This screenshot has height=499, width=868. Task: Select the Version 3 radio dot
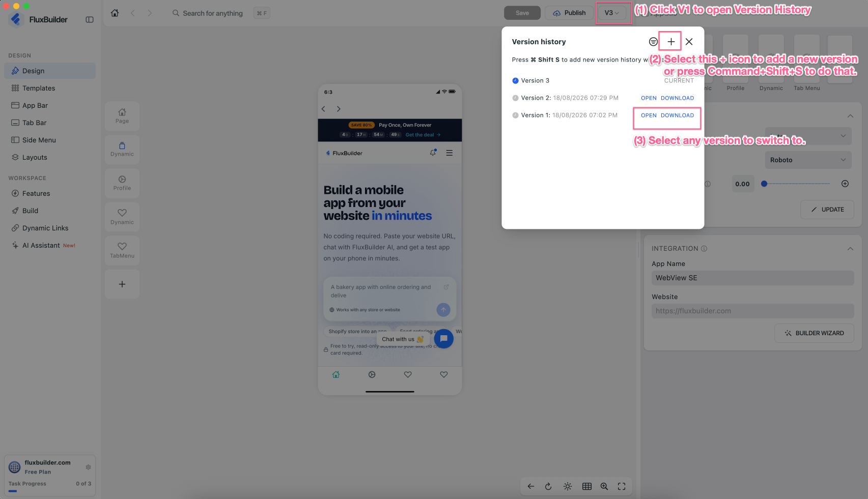pos(515,80)
